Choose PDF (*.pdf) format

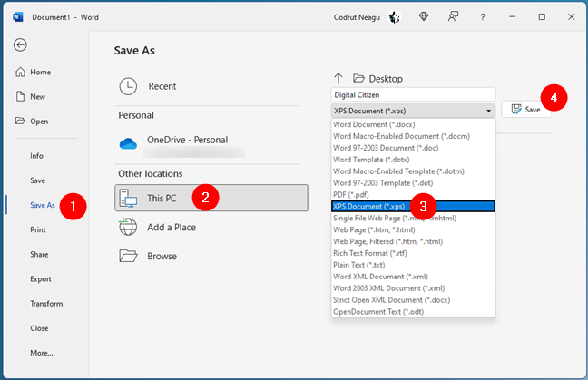[x=413, y=194]
